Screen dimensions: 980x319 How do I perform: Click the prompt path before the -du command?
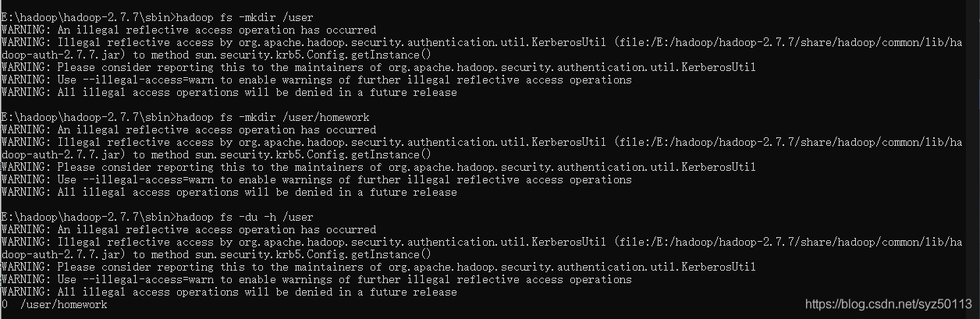click(86, 217)
